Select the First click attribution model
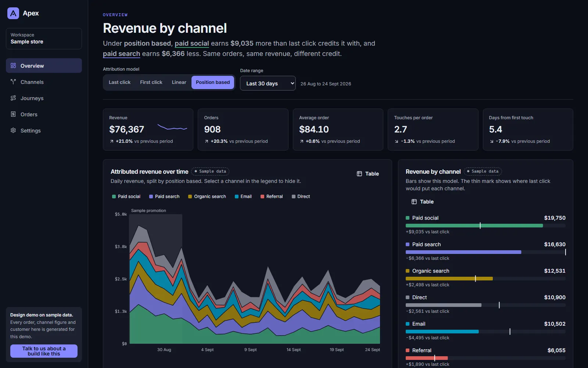 pos(151,82)
